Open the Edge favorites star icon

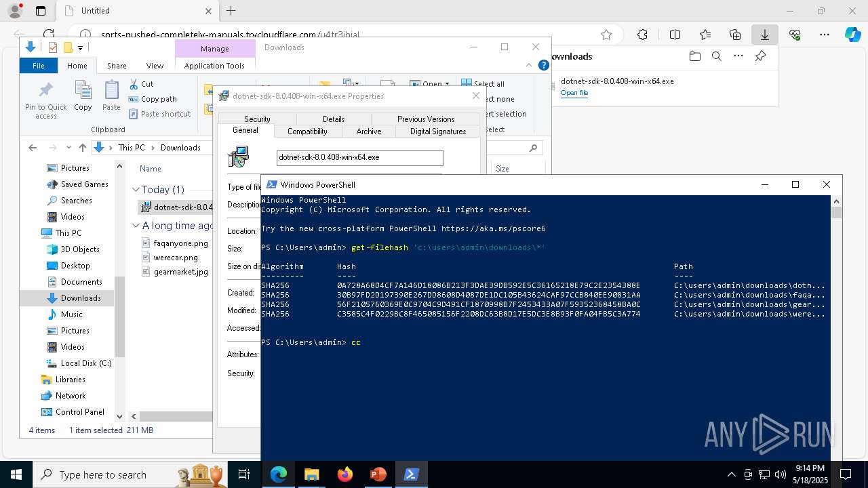click(x=606, y=35)
